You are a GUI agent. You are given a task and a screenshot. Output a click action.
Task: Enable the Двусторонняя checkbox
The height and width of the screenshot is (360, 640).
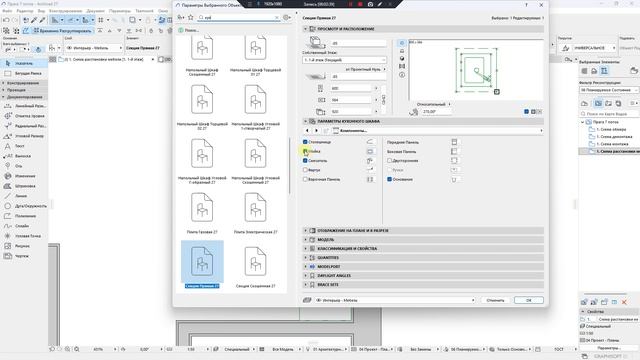[x=389, y=160]
